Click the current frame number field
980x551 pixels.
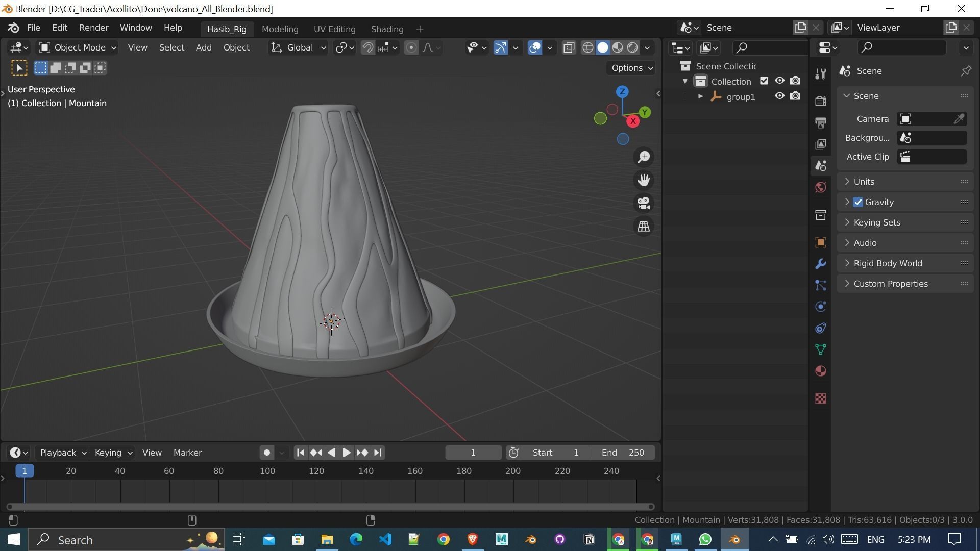point(473,453)
